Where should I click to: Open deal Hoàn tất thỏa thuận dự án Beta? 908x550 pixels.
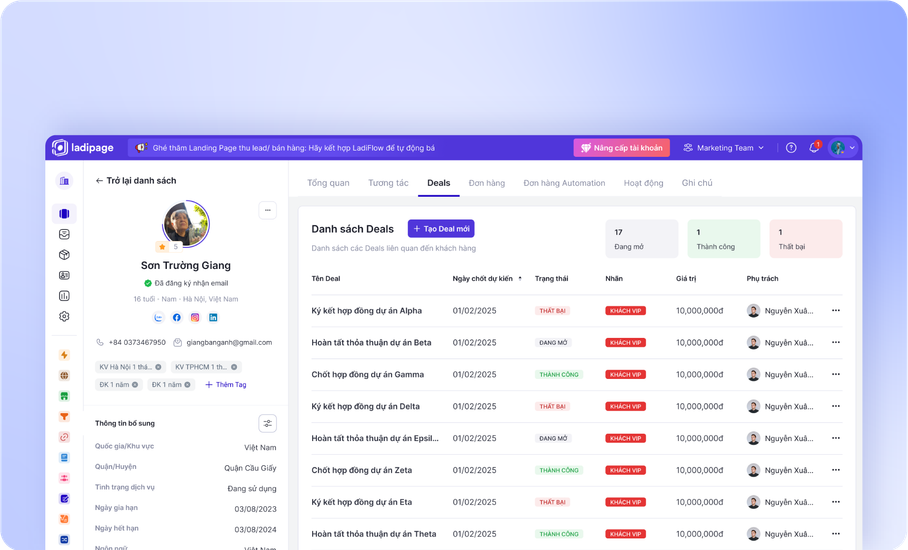tap(371, 342)
